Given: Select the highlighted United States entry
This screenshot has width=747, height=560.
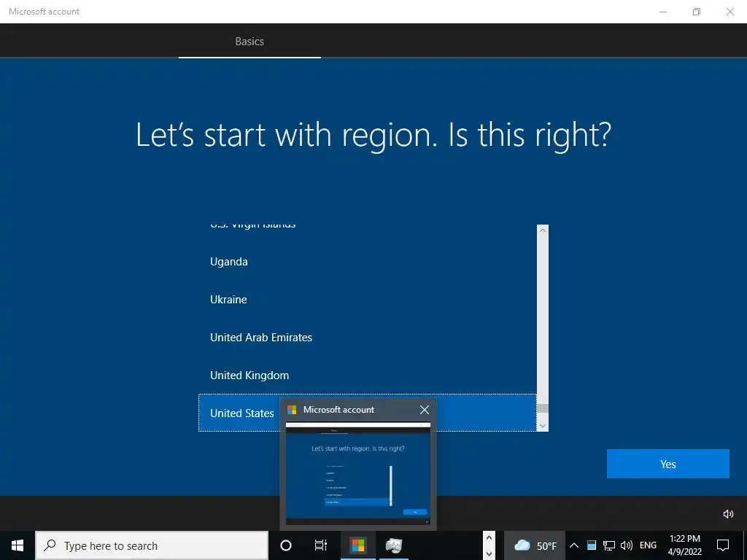Looking at the screenshot, I should click(368, 413).
